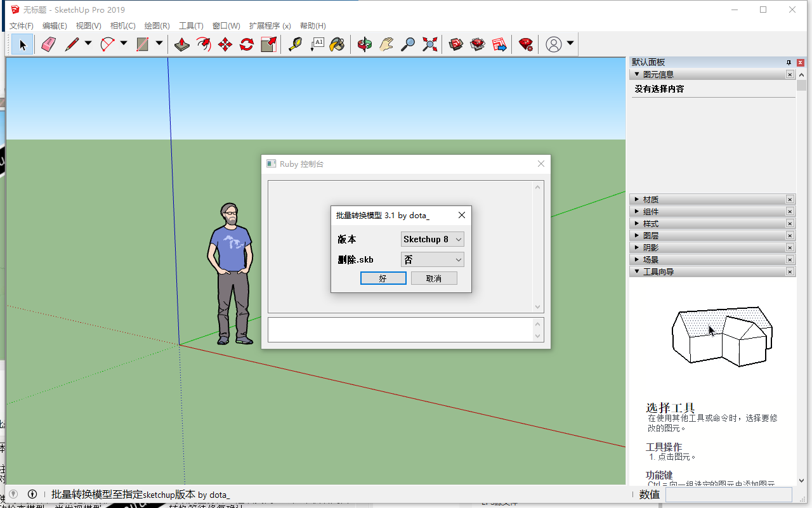Activate the Orbit tool

point(365,44)
